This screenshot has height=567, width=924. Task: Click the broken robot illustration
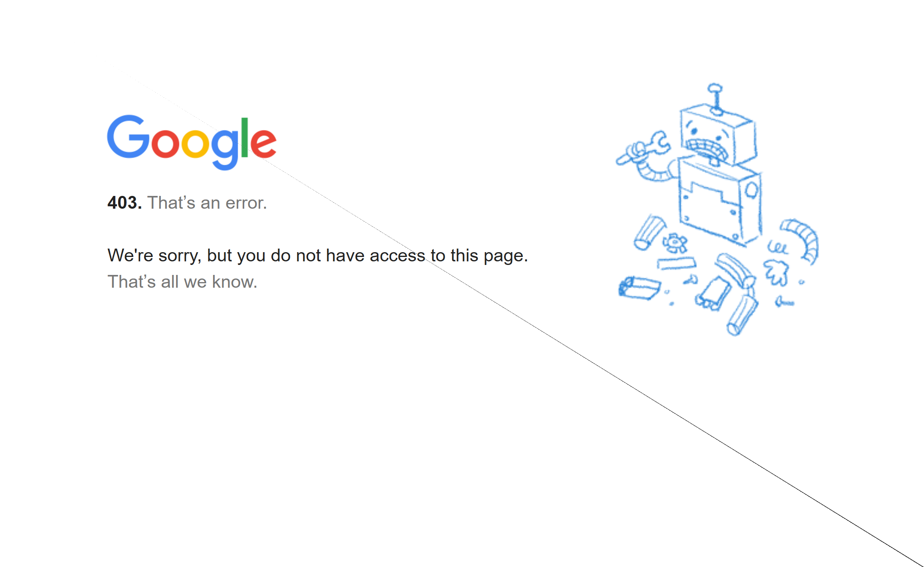(717, 209)
